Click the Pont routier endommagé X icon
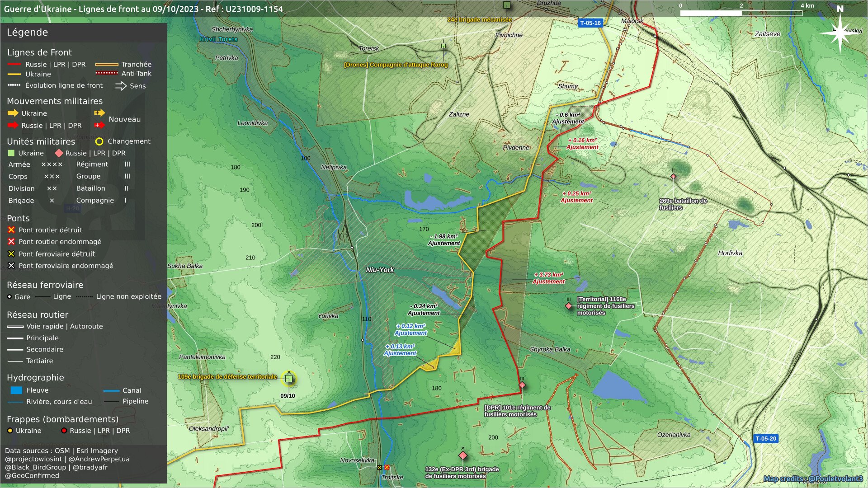 11,242
